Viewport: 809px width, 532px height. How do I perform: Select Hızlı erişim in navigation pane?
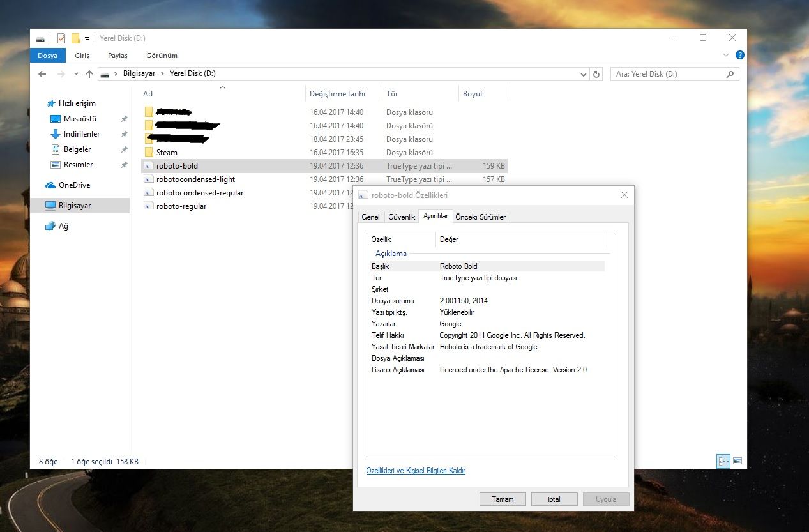(77, 103)
